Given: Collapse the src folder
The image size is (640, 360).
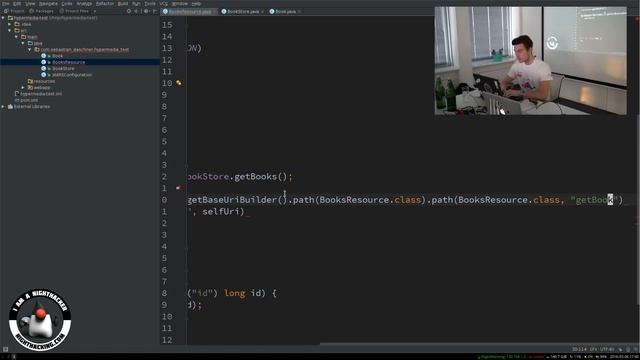Looking at the screenshot, I should 10,31.
